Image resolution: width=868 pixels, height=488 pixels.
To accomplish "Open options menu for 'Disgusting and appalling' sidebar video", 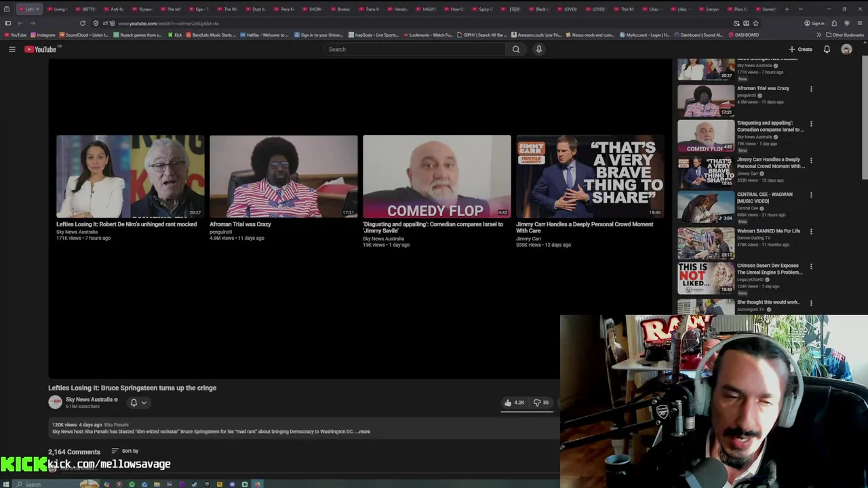I will click(811, 124).
